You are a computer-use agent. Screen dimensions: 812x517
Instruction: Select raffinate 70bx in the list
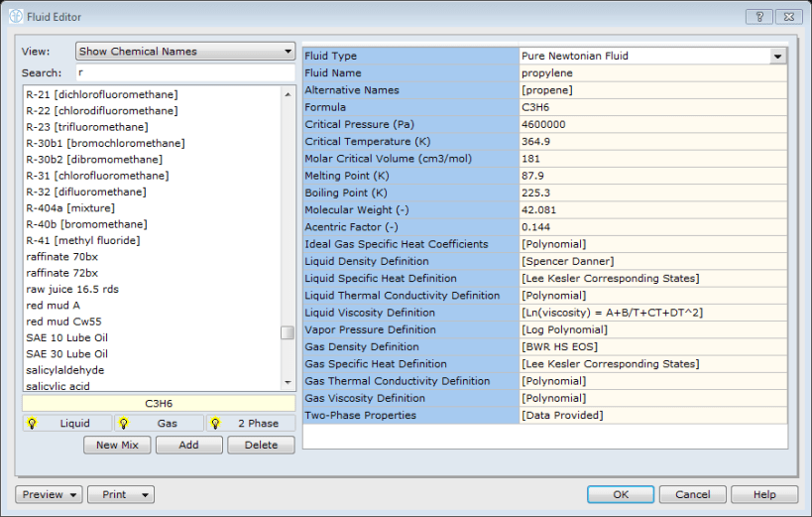pyautogui.click(x=62, y=257)
